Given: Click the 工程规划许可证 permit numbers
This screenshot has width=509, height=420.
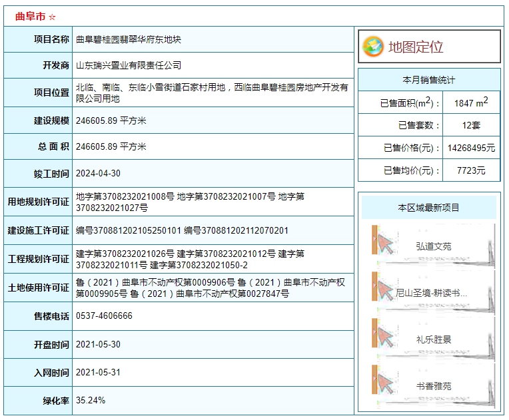Looking at the screenshot, I should coord(191,259).
